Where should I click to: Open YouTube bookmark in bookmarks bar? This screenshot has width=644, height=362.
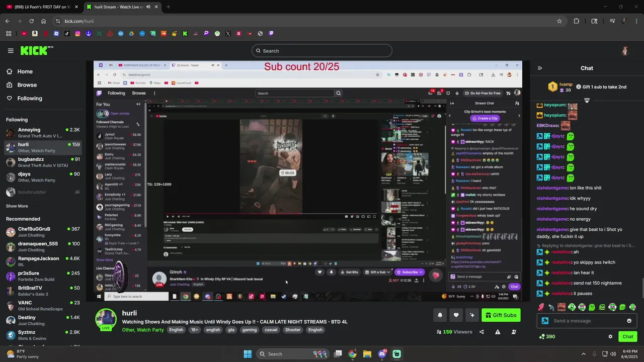pos(24,34)
